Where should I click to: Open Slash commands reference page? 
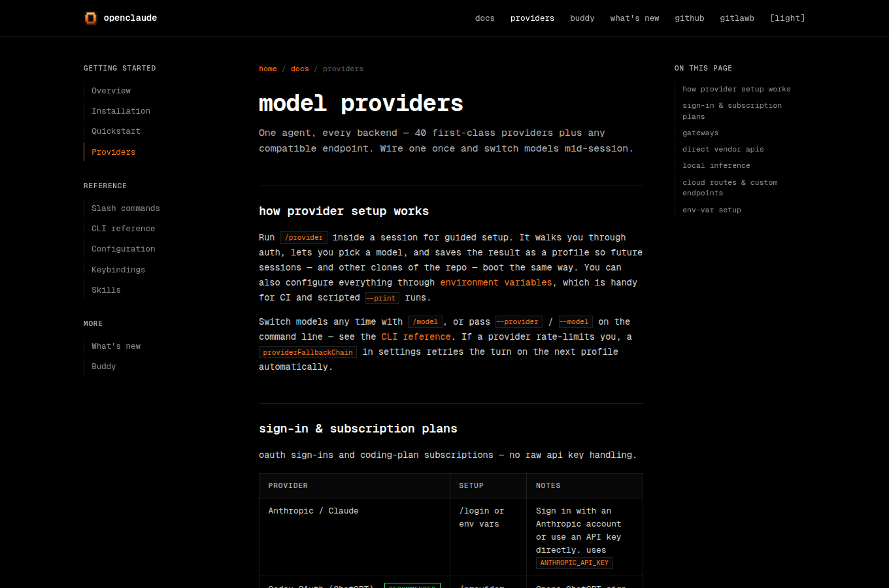click(126, 208)
